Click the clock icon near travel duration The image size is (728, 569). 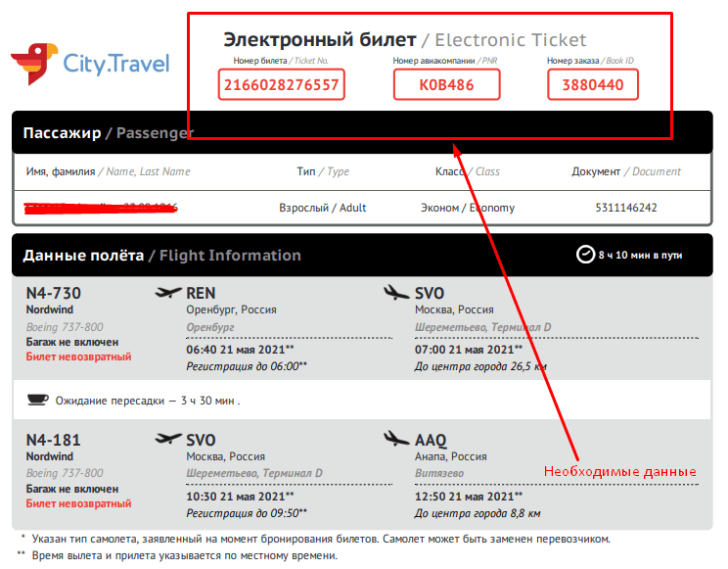(585, 255)
